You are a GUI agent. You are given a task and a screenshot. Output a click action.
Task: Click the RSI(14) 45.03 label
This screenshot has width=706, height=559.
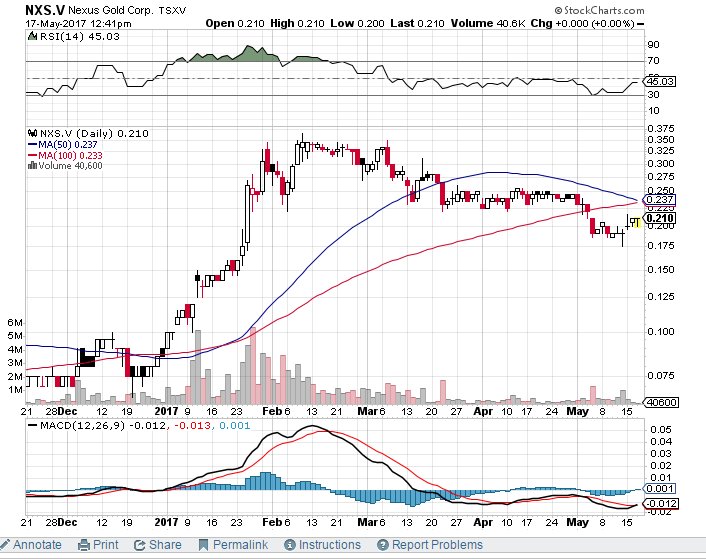(80, 36)
